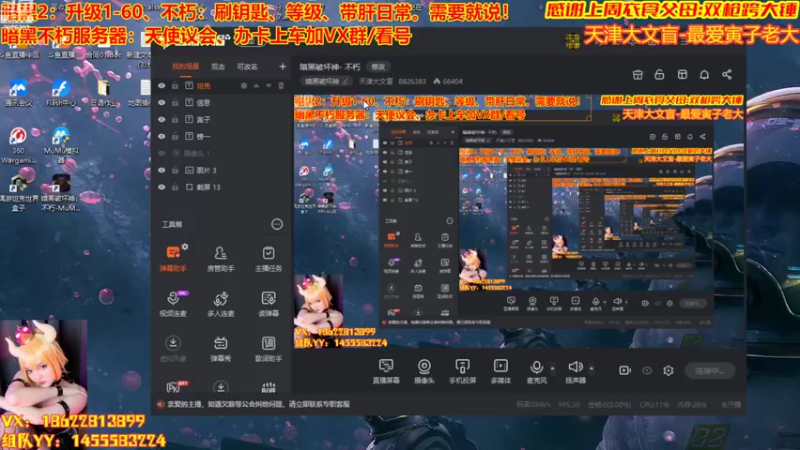This screenshot has width=800, height=450.
Task: Click the 连接中 start streaming button
Action: tap(710, 371)
